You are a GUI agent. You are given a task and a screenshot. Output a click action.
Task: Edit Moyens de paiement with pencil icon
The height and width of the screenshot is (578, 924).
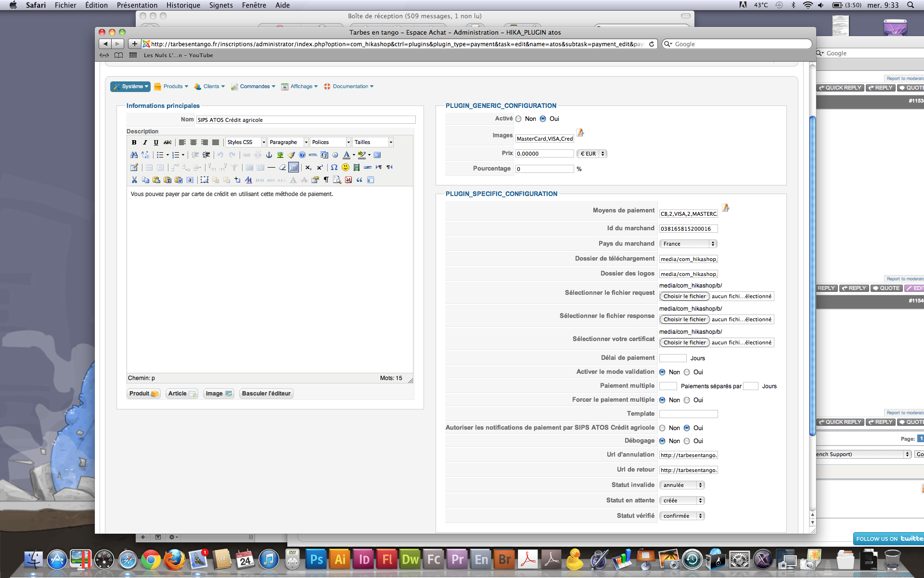point(725,208)
